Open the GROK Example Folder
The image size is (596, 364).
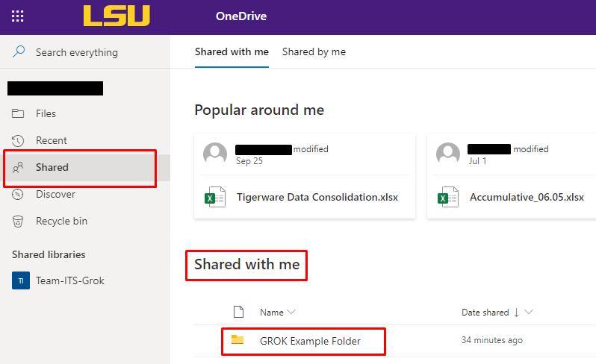310,341
